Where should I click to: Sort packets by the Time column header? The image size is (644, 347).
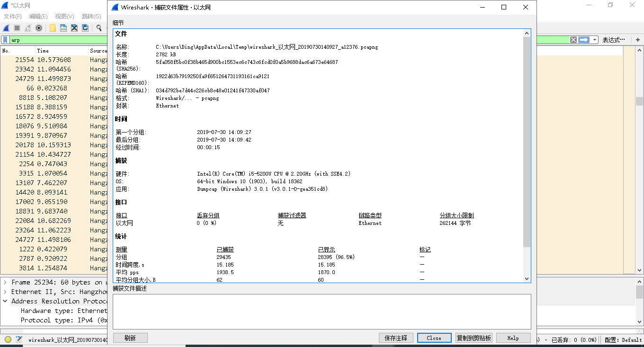62,51
